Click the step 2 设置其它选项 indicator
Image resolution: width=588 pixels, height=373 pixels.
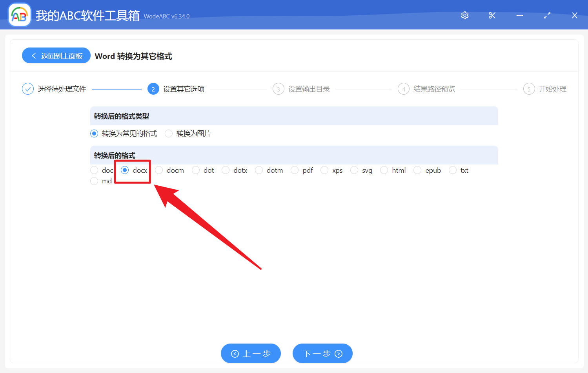coord(153,89)
